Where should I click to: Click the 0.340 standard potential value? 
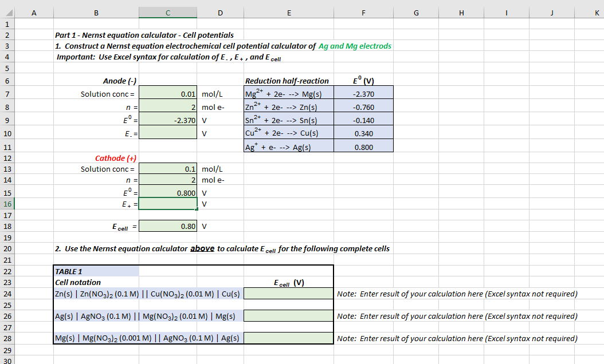(x=364, y=133)
